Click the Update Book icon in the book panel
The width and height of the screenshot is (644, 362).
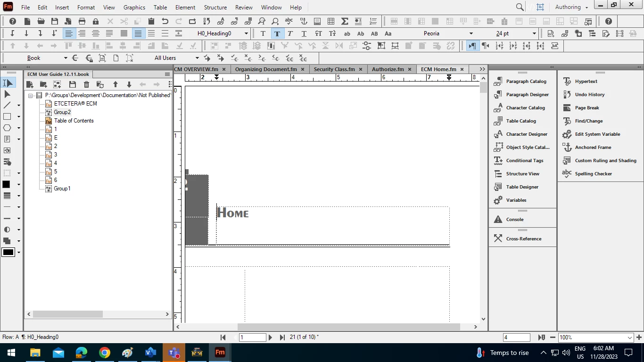click(x=100, y=84)
